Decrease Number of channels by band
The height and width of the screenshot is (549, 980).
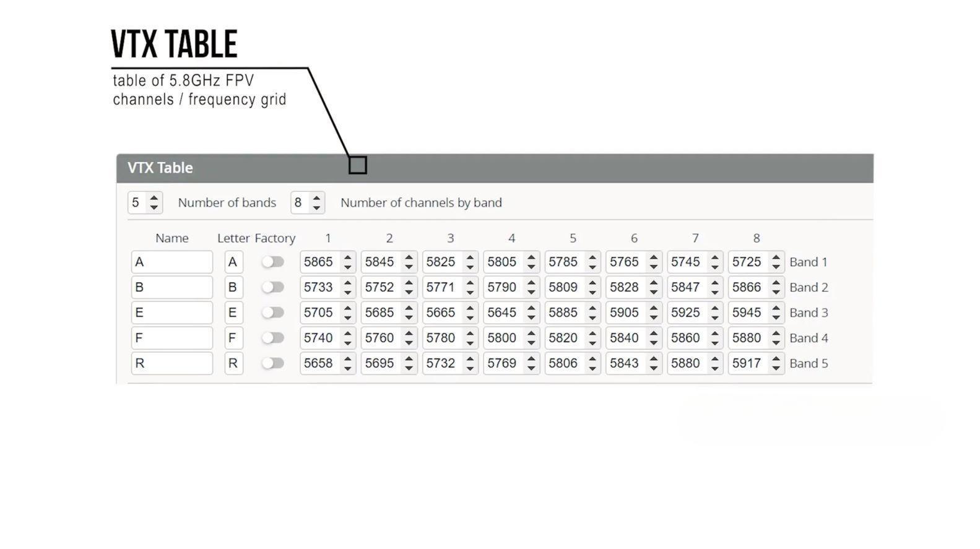pyautogui.click(x=316, y=208)
